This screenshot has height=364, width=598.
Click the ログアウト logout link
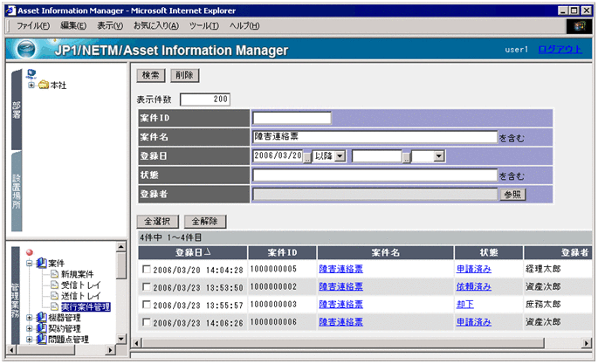(x=559, y=50)
